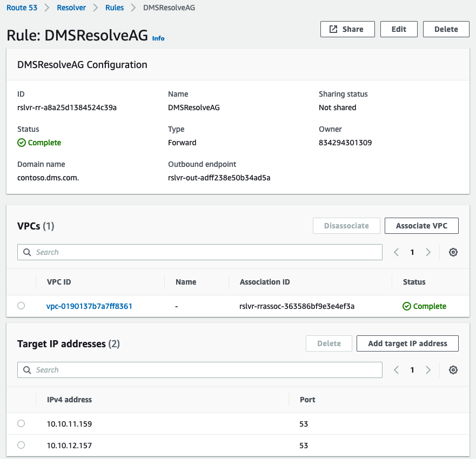Click the Share button
This screenshot has width=476, height=459.
(347, 29)
